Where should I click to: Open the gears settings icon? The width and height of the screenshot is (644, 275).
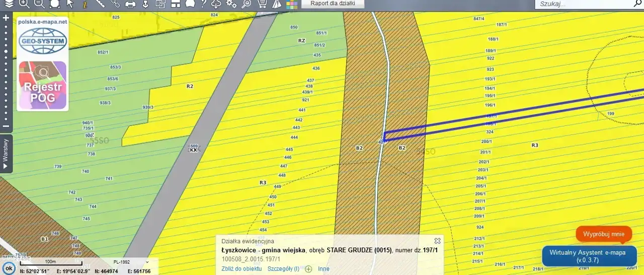point(231,4)
